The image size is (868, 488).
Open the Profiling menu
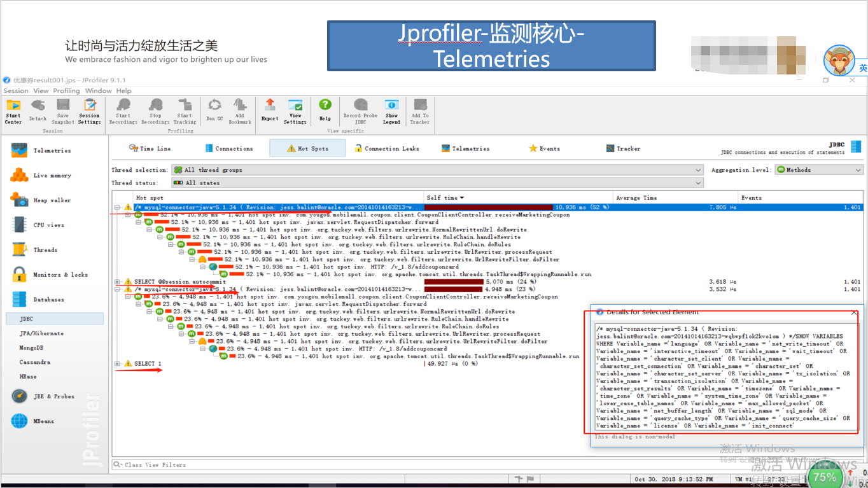coord(66,91)
